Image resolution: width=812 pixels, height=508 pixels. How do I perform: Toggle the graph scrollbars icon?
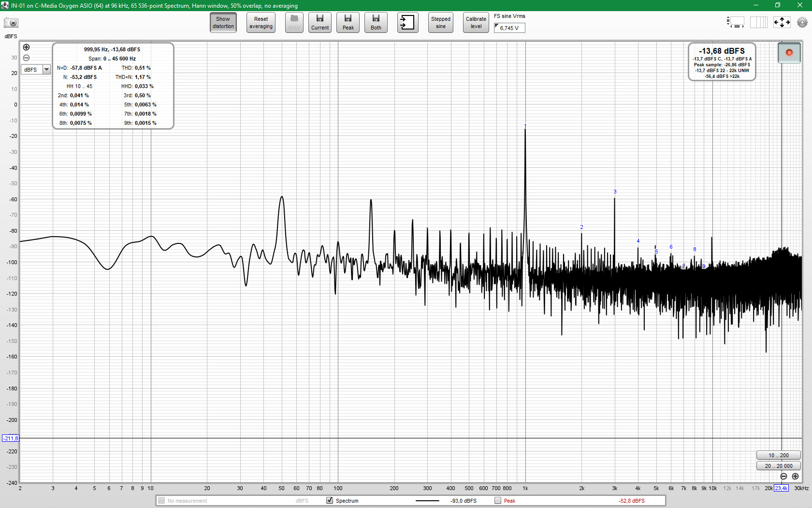[736, 22]
